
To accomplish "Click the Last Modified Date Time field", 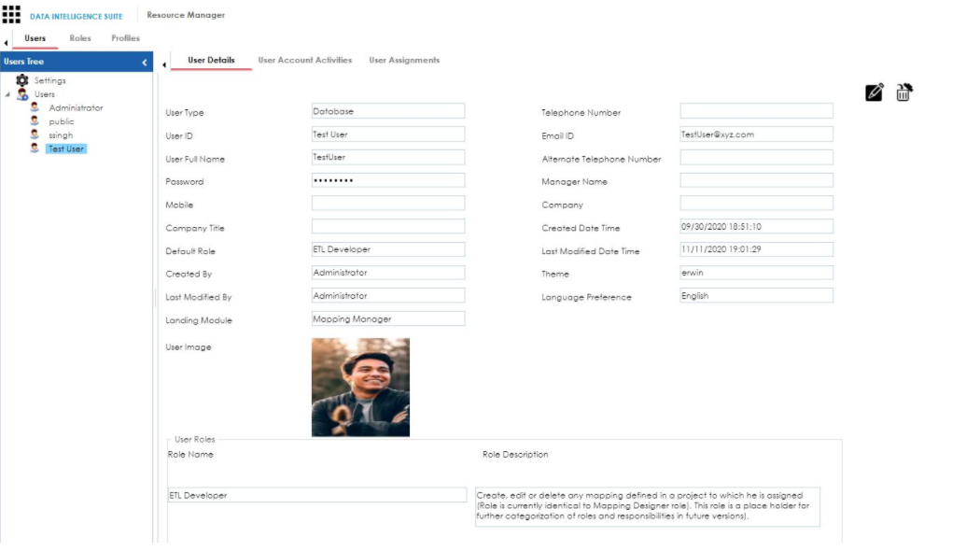I will pyautogui.click(x=756, y=249).
